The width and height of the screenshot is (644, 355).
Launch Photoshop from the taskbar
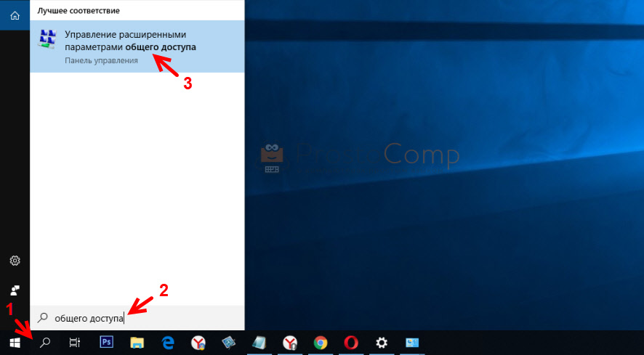point(107,342)
